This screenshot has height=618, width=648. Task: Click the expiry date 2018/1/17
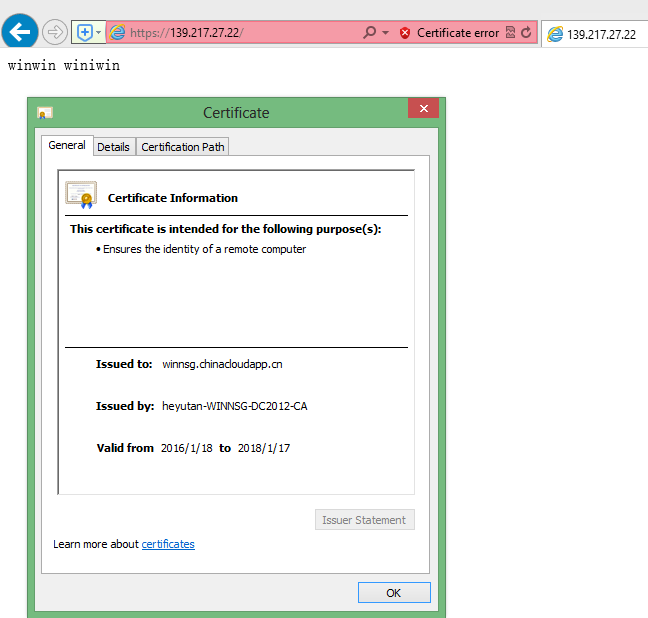coord(264,448)
